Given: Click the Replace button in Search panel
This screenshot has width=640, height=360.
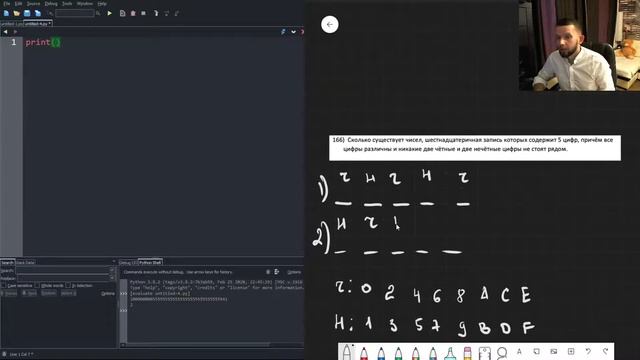Looking at the screenshot, I should click(49, 293).
